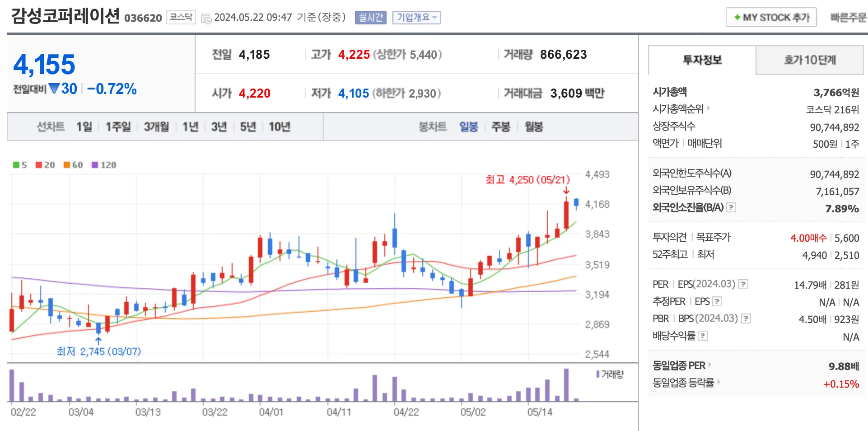This screenshot has width=868, height=431.
Task: Open 빠른주문 quick order
Action: coord(848,18)
